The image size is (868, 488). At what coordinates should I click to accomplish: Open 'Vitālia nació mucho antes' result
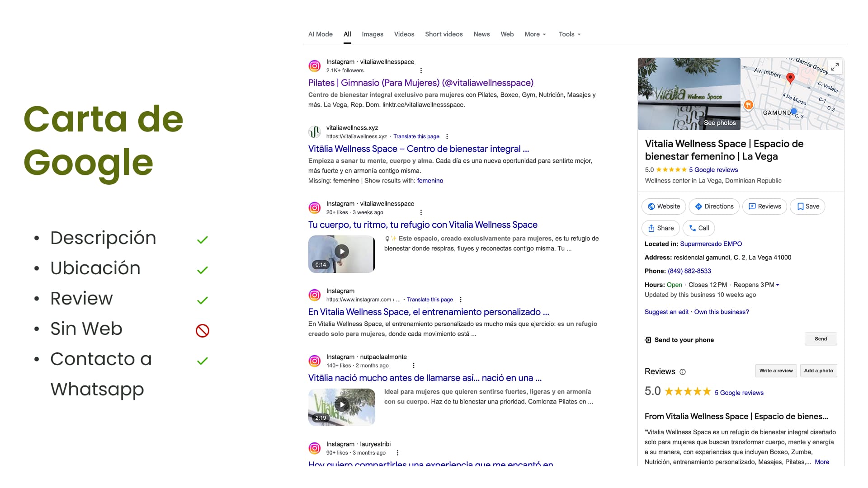tap(425, 378)
